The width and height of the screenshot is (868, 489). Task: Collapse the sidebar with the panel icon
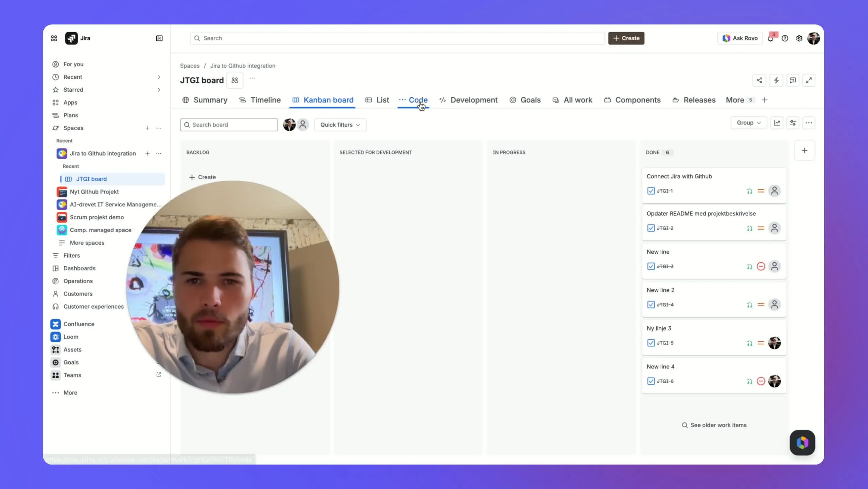tap(159, 38)
